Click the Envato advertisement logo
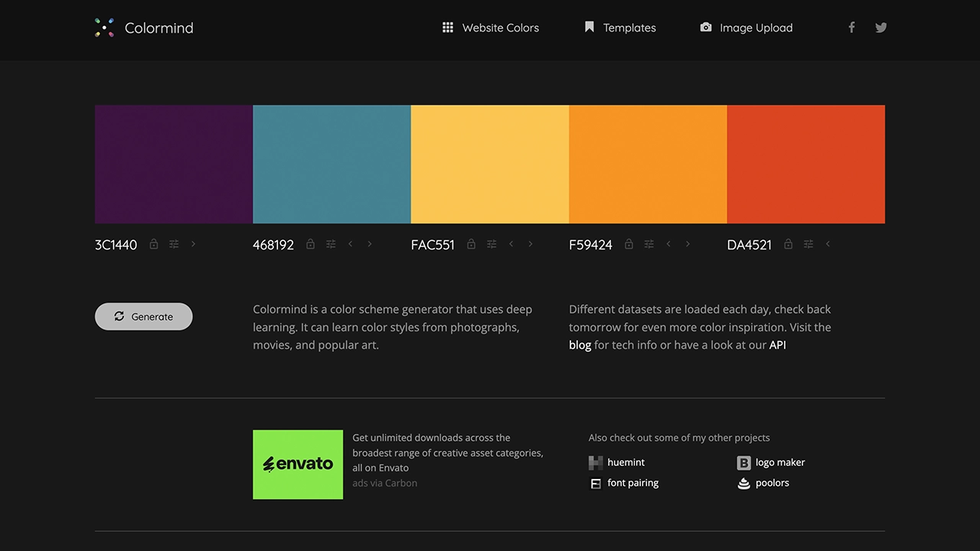The image size is (980, 551). click(298, 465)
